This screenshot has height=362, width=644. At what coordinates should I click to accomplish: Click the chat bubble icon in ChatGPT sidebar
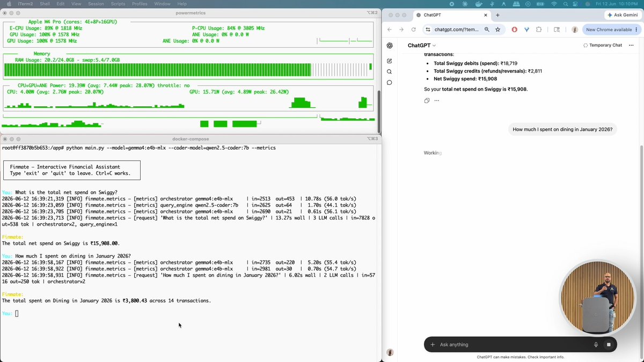click(x=390, y=83)
